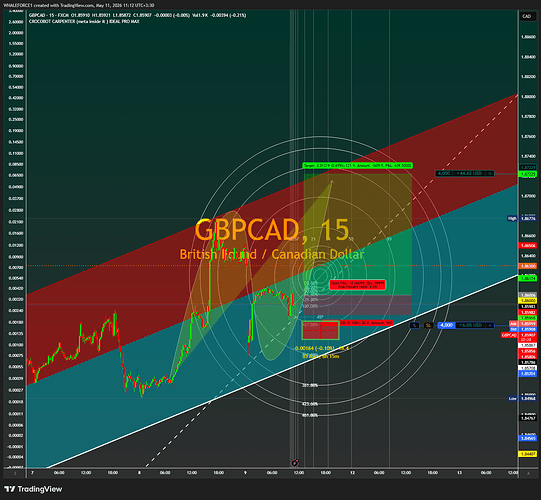This screenshot has width=541, height=500.
Task: Select the CROCOBOT CARPENTER indicator legend
Action: pyautogui.click(x=84, y=21)
